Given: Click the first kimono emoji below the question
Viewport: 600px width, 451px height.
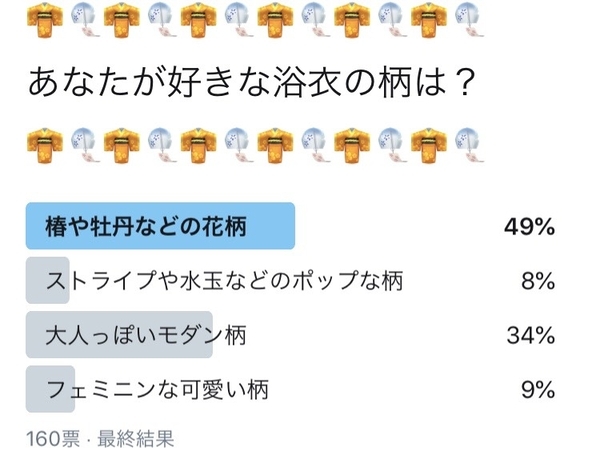Looking at the screenshot, I should click(43, 145).
